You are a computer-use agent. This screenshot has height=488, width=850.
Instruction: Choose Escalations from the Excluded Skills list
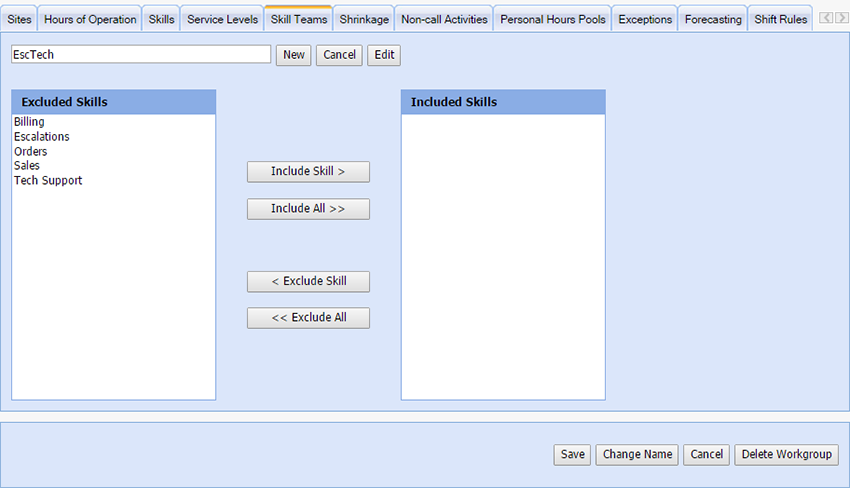pos(42,137)
